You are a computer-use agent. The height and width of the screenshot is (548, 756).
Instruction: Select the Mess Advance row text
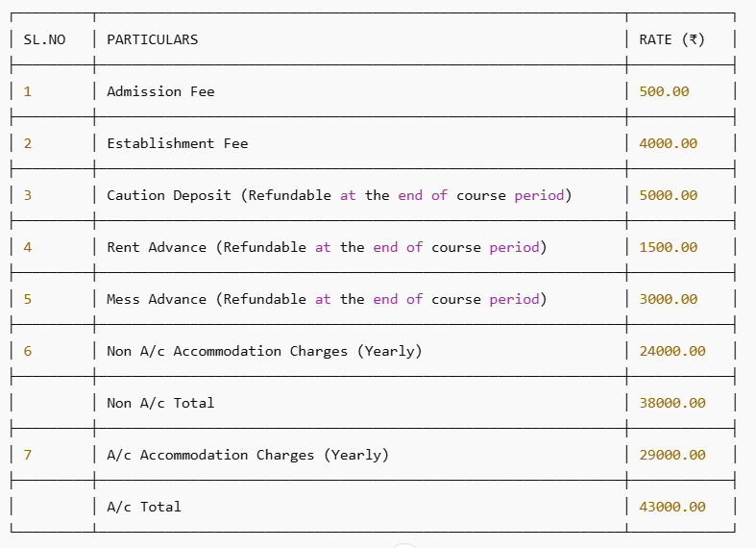click(326, 299)
